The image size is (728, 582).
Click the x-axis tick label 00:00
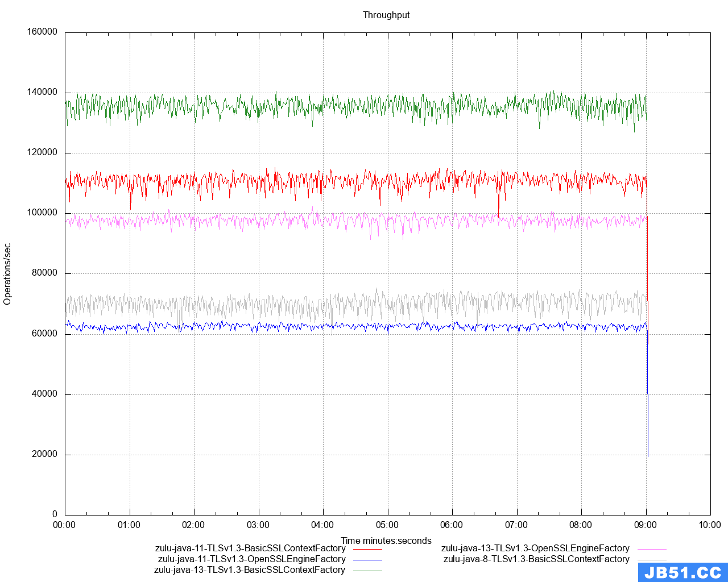point(64,525)
